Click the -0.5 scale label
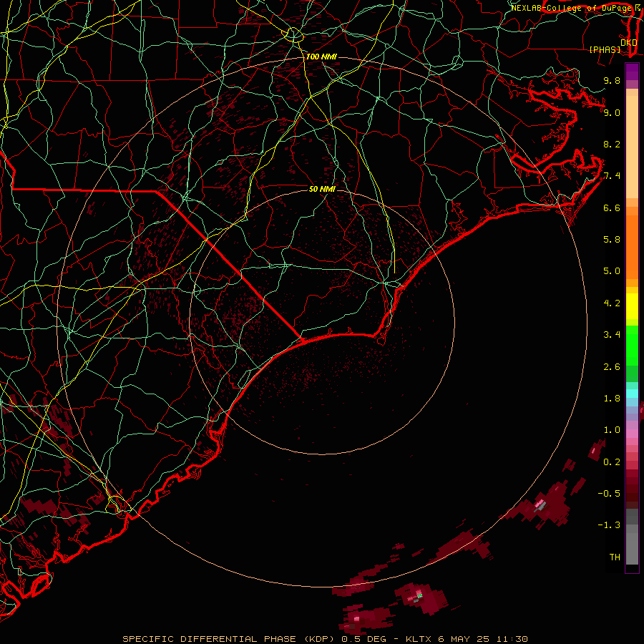The height and width of the screenshot is (644, 644). pyautogui.click(x=609, y=494)
